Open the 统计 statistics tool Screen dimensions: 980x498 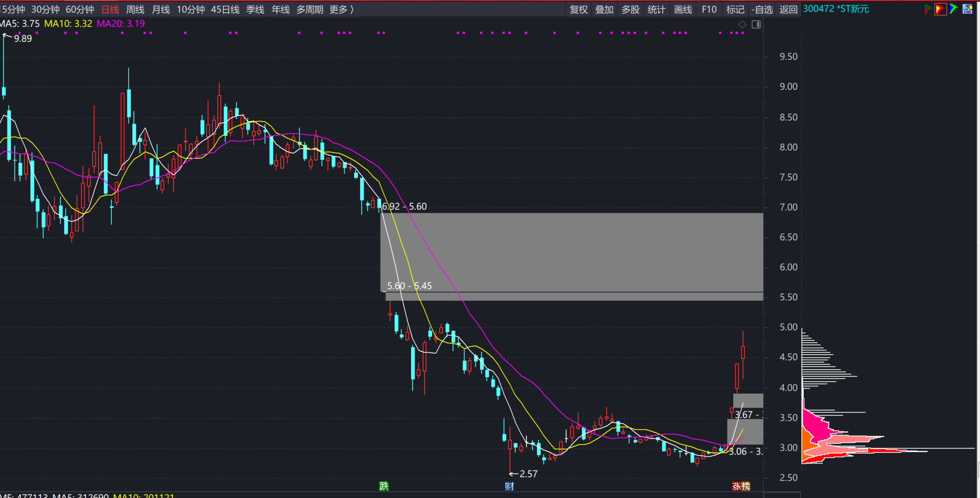pos(656,9)
